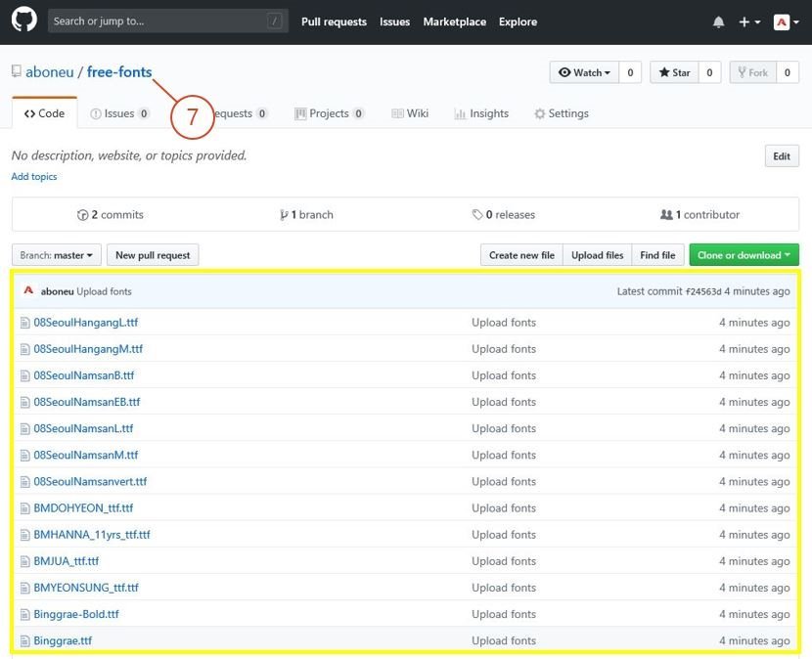The image size is (812, 659).
Task: Open Upload fonts message in BMJUA_ttf.ttf row
Action: click(504, 561)
